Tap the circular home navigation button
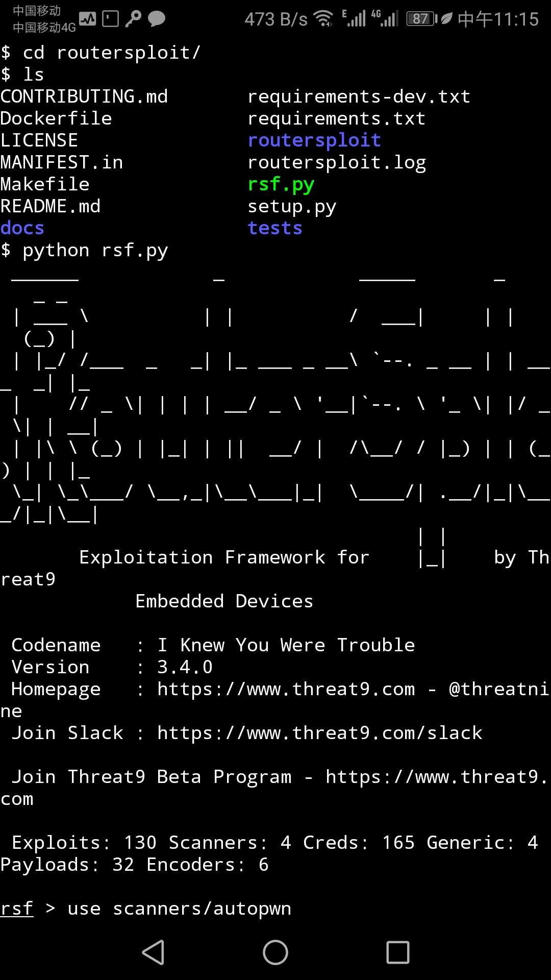Image resolution: width=551 pixels, height=980 pixels. click(x=275, y=952)
